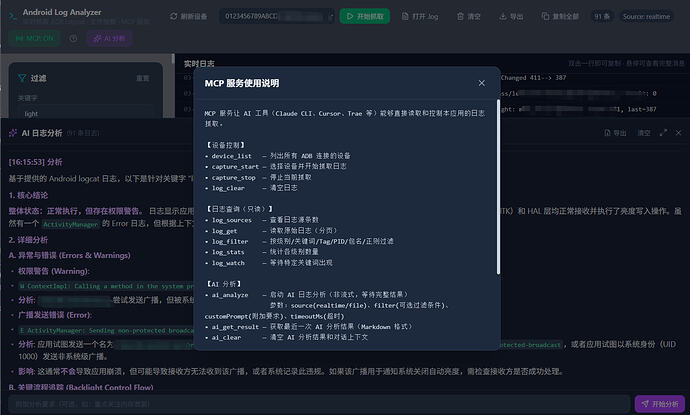Screen dimensions: 690x415
Task: Click the 【日志查询（只读）】 section heading
Action: coord(240,209)
